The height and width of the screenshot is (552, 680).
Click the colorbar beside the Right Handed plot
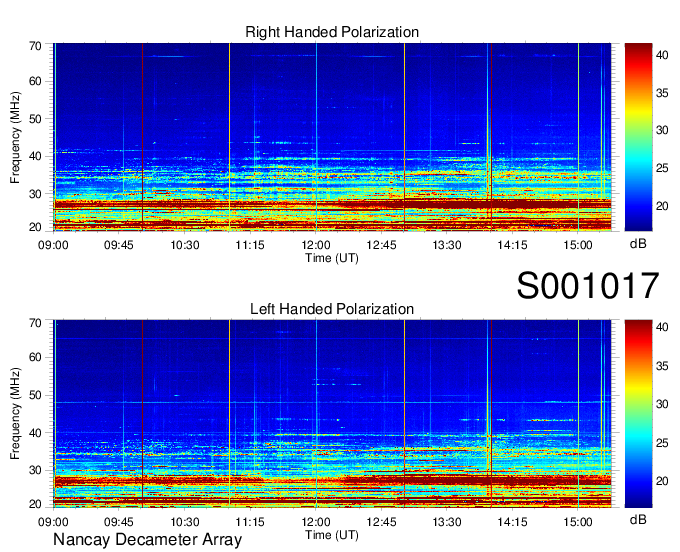pyautogui.click(x=638, y=137)
